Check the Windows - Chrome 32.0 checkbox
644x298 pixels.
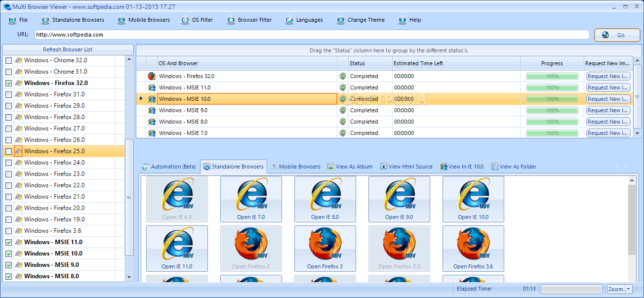coord(8,60)
